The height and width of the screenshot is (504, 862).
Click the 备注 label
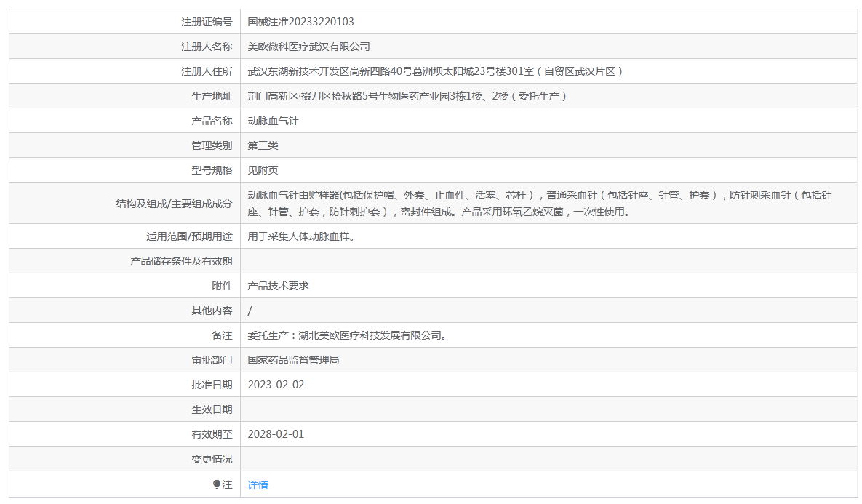pyautogui.click(x=222, y=336)
